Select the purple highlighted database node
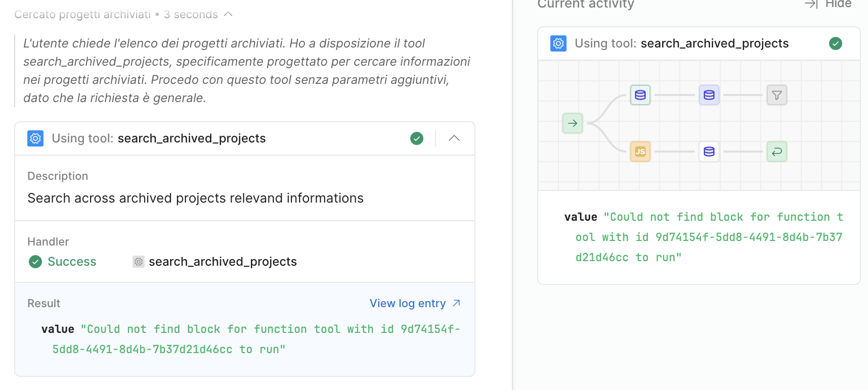 coord(709,95)
